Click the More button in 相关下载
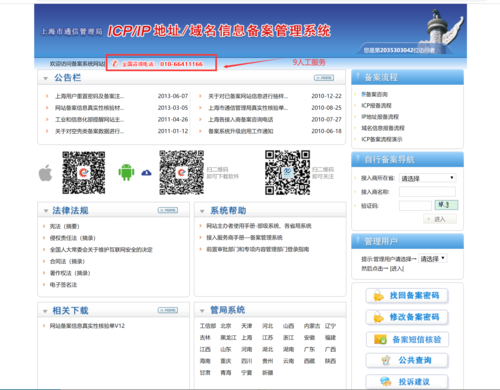 coord(168,310)
